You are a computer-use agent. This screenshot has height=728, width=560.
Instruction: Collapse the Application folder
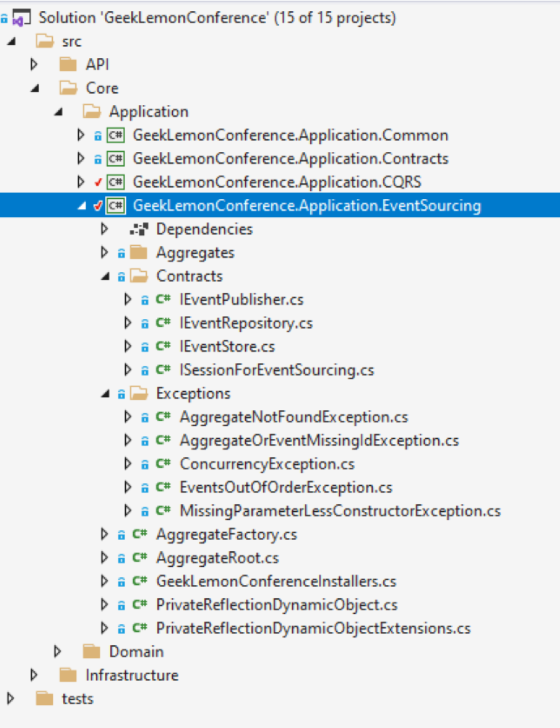(x=59, y=112)
